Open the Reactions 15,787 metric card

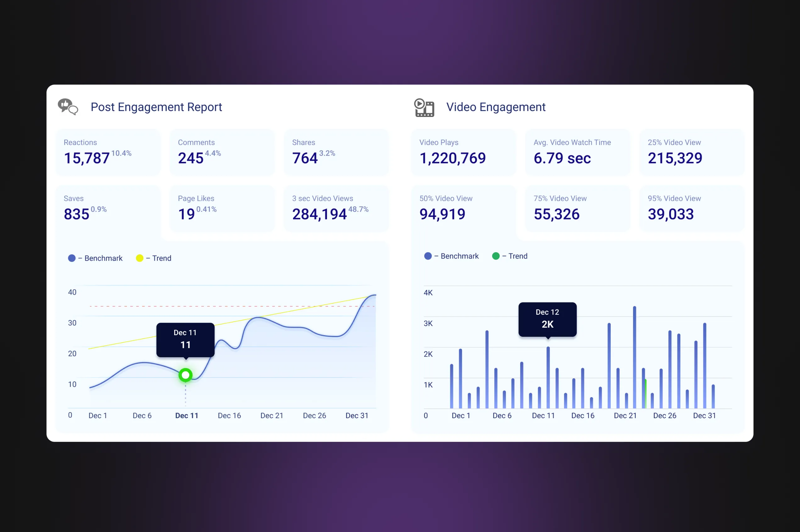point(108,152)
